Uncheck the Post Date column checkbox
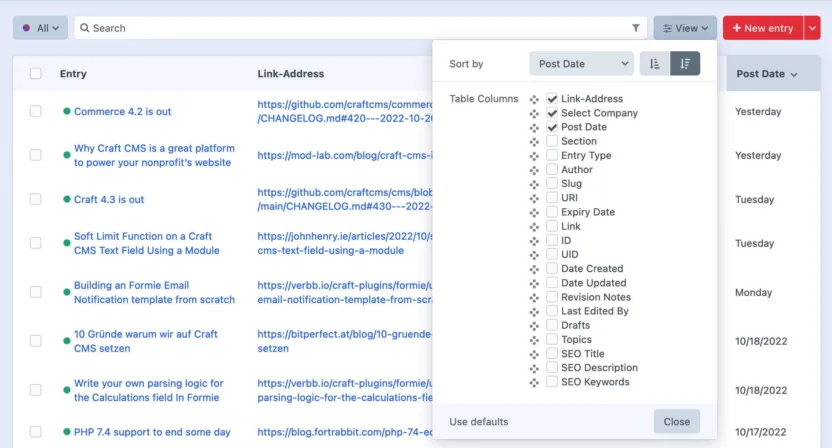Viewport: 832px width, 448px height. point(552,127)
